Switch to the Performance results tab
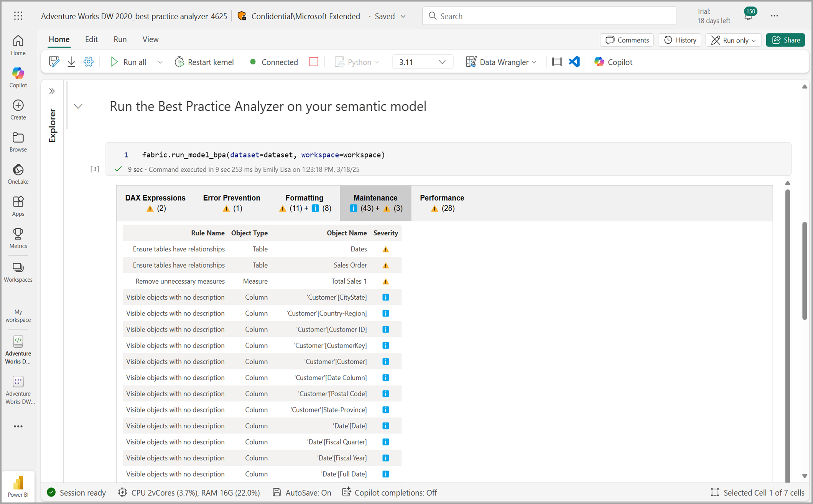The width and height of the screenshot is (813, 504). [442, 203]
